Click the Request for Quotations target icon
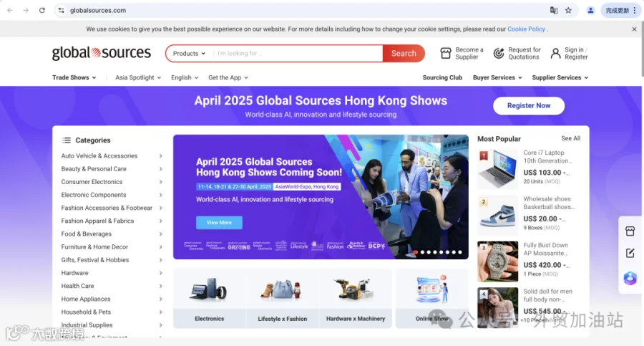The width and height of the screenshot is (644, 346). tap(499, 53)
